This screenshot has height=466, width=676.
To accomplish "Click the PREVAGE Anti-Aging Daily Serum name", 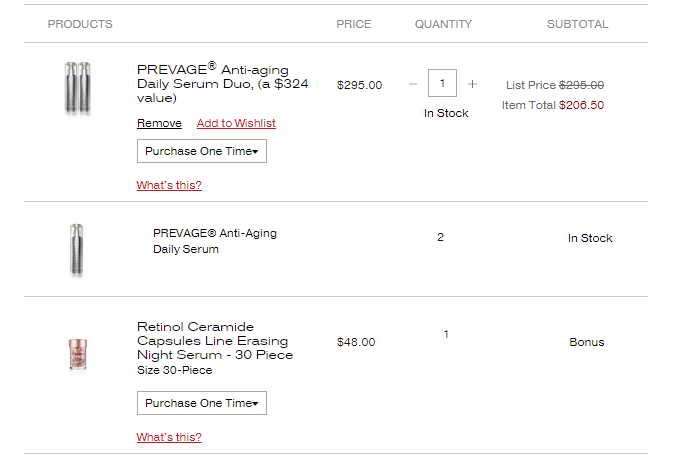I will [215, 241].
